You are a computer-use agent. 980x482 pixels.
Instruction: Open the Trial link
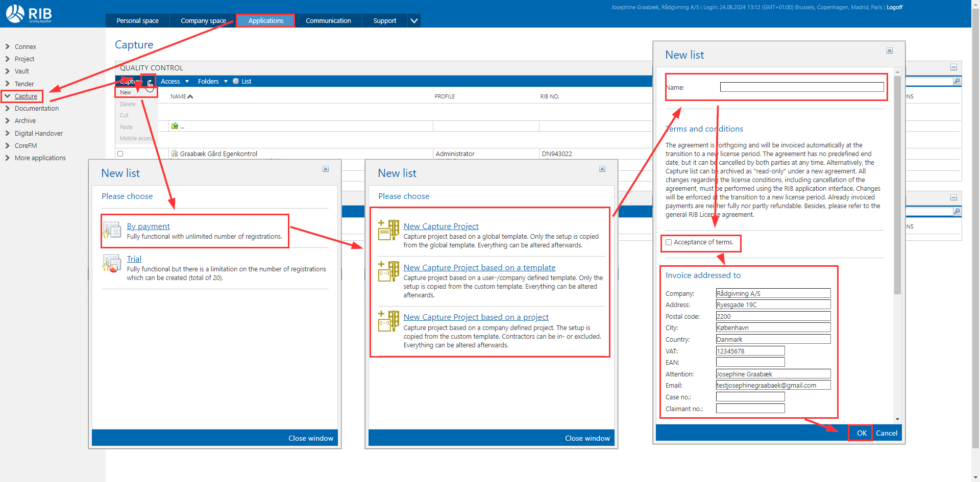click(x=134, y=259)
